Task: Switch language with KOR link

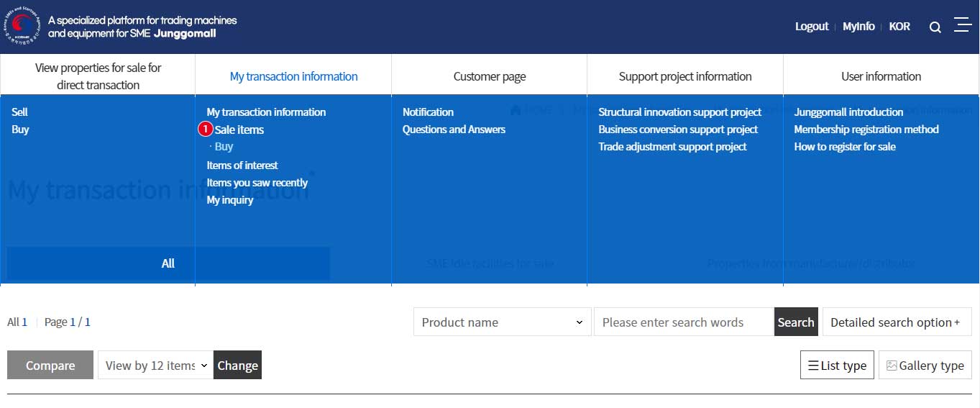Action: (899, 27)
